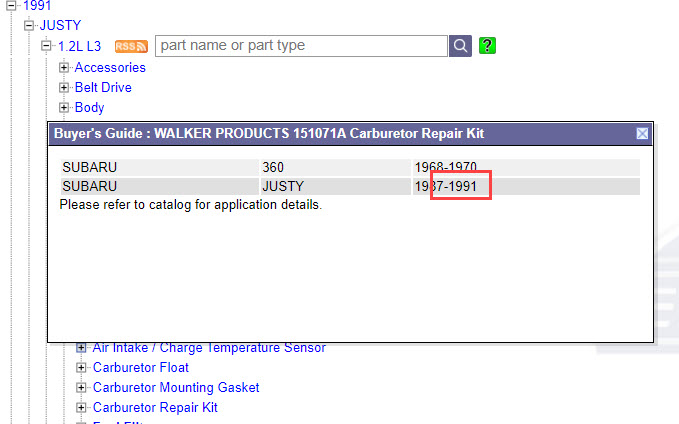This screenshot has width=679, height=424.
Task: Click the magnifier search button
Action: pyautogui.click(x=460, y=46)
